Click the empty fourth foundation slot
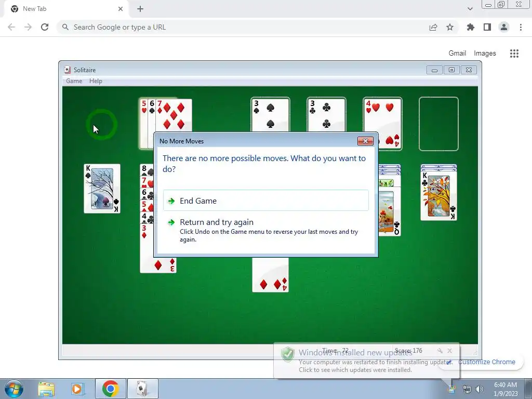 pos(438,124)
